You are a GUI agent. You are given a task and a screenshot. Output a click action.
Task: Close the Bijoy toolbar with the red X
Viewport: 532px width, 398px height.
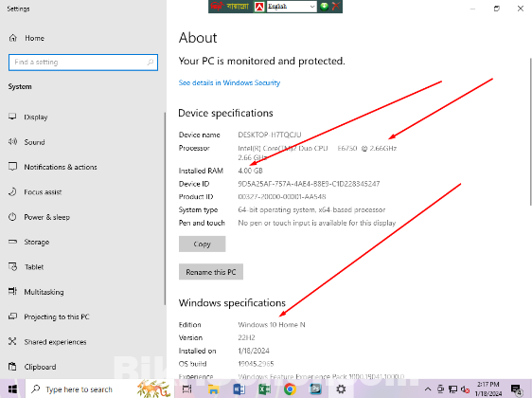tap(335, 7)
